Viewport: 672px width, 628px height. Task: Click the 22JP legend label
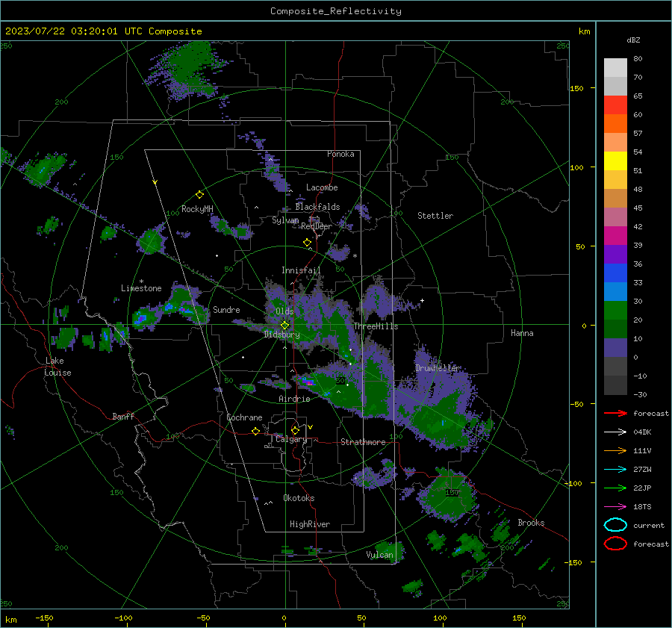[x=642, y=488]
